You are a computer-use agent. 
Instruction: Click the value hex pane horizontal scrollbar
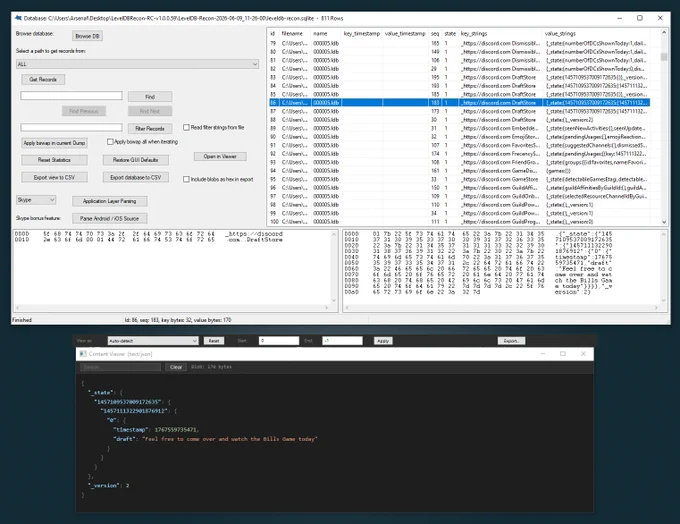[502, 308]
